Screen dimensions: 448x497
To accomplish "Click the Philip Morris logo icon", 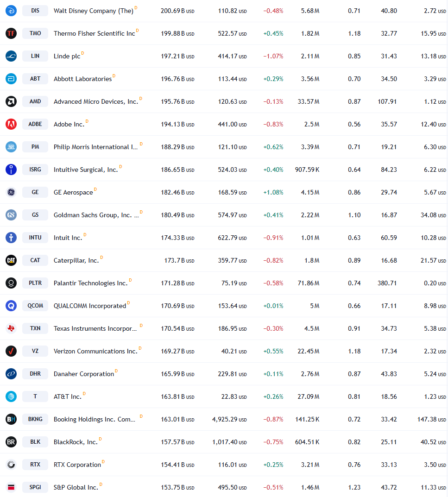I will pyautogui.click(x=11, y=147).
